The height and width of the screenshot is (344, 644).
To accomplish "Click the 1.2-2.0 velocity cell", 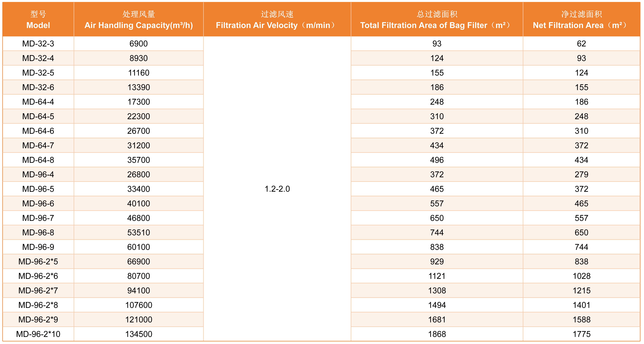I will (277, 189).
